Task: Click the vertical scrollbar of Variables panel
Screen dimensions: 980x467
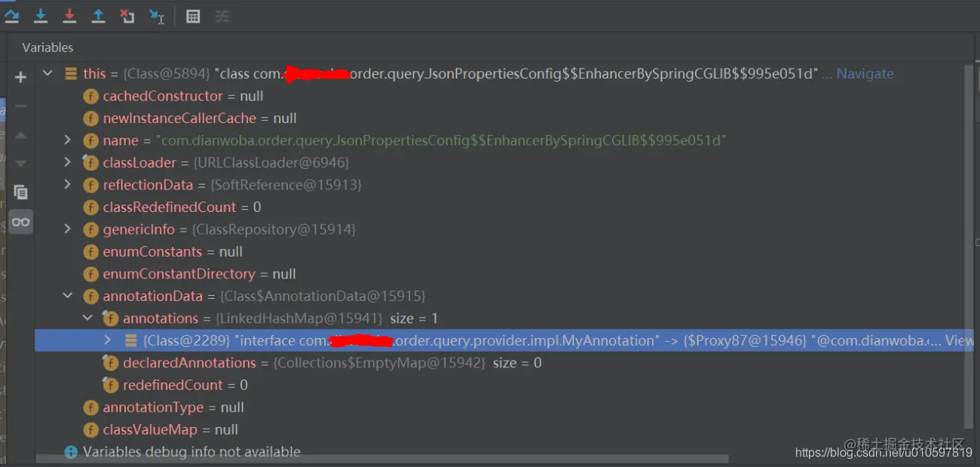Action: (969, 246)
